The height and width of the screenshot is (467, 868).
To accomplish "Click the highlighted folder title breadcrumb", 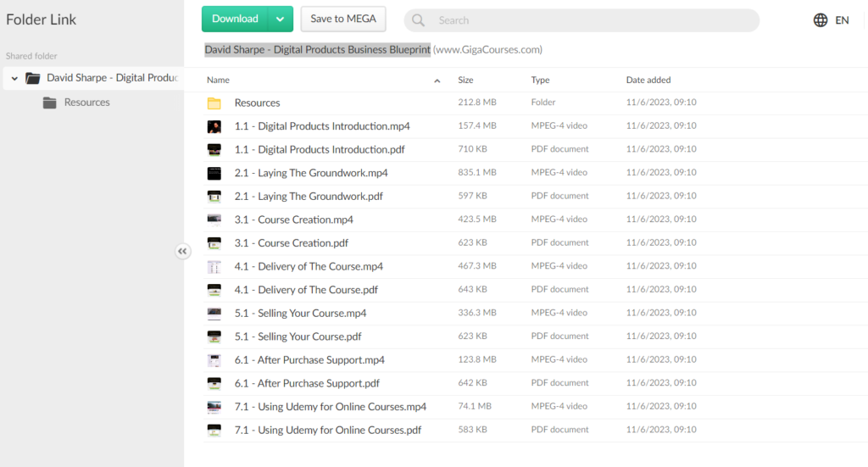I will 318,50.
